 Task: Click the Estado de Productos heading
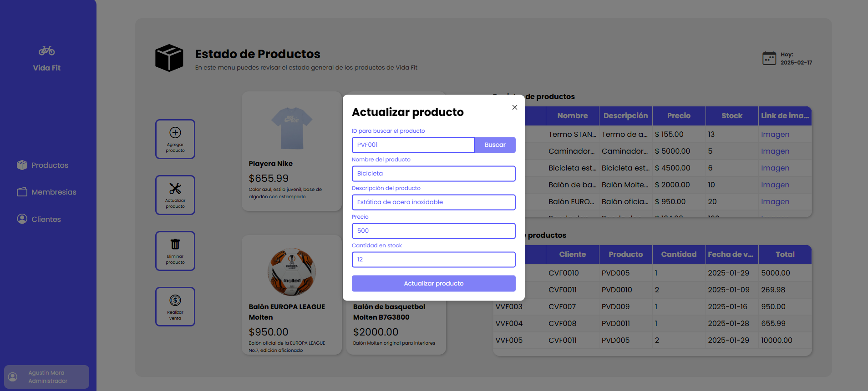point(258,54)
